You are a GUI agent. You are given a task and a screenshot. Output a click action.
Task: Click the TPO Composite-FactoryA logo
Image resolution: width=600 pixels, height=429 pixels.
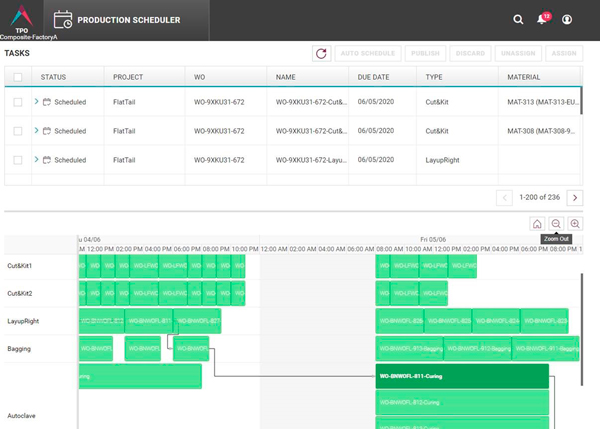pyautogui.click(x=22, y=21)
